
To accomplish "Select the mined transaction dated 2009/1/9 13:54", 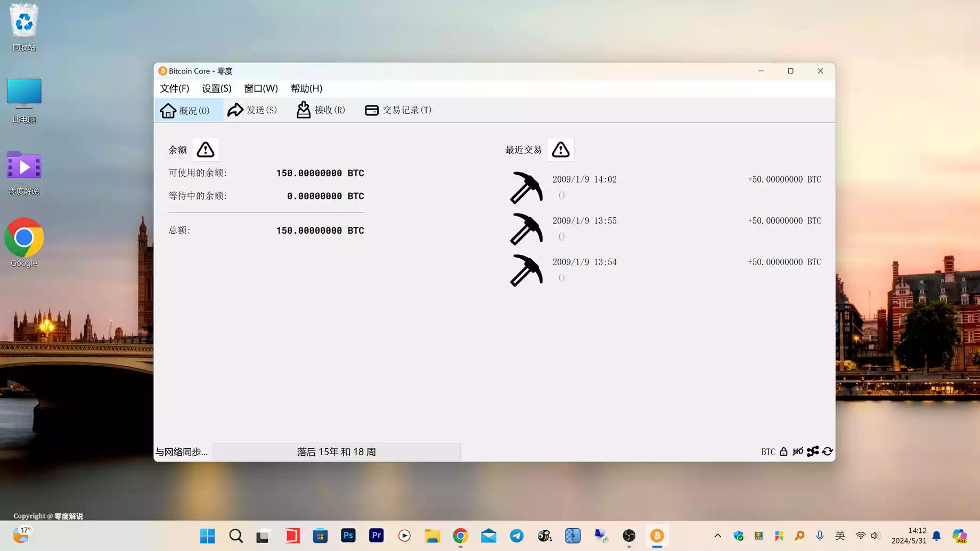I will tap(665, 269).
